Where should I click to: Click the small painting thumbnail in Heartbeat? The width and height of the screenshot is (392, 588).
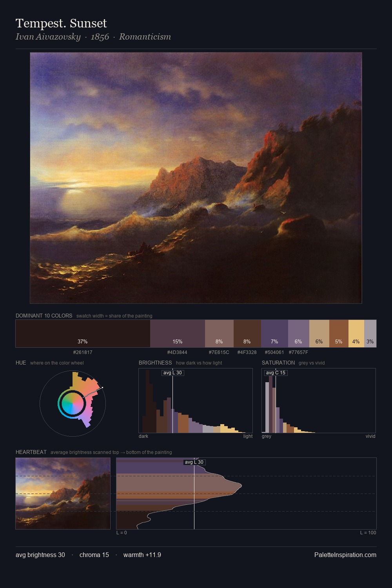pos(63,494)
